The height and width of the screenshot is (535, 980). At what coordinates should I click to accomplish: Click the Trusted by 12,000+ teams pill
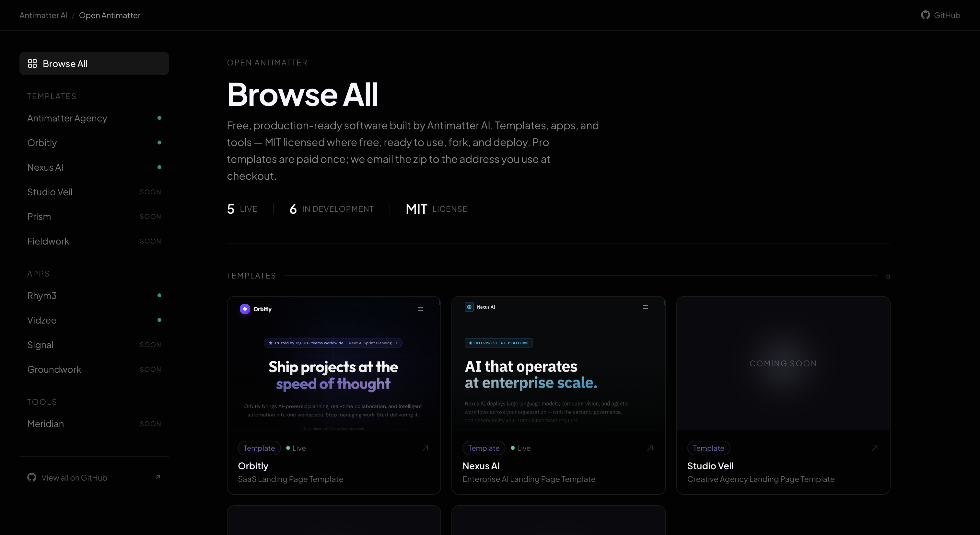point(308,343)
